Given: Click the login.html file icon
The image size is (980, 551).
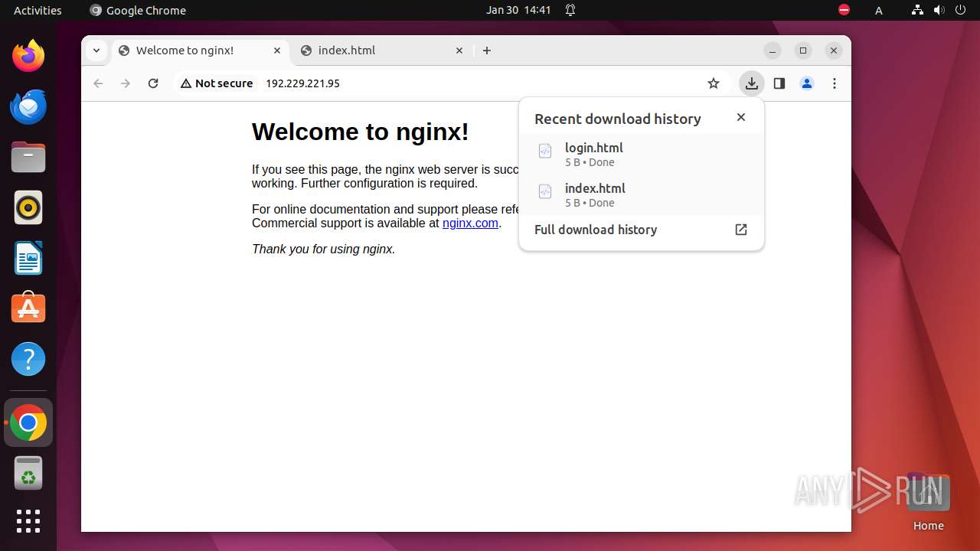Looking at the screenshot, I should click(x=545, y=151).
